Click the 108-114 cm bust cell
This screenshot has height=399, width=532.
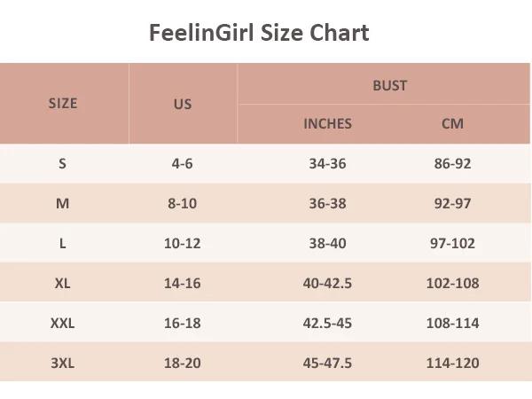[452, 323]
